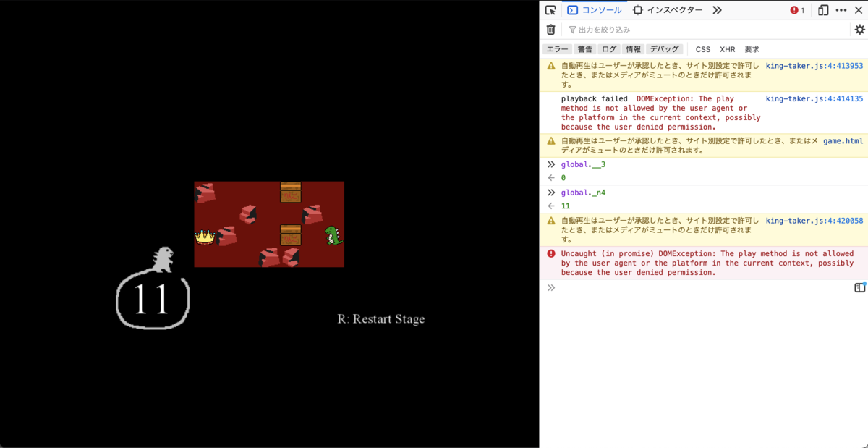Select the element picker tool
This screenshot has width=868, height=448.
click(550, 10)
